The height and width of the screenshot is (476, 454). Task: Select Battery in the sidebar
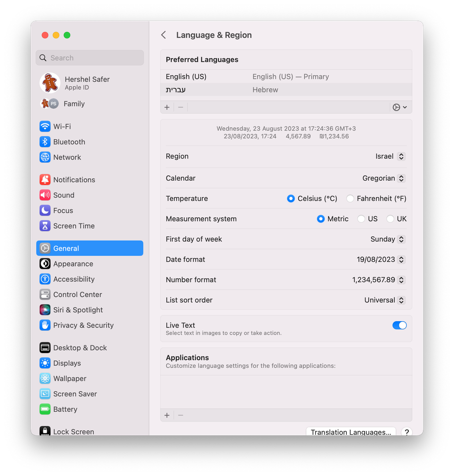[90, 409]
